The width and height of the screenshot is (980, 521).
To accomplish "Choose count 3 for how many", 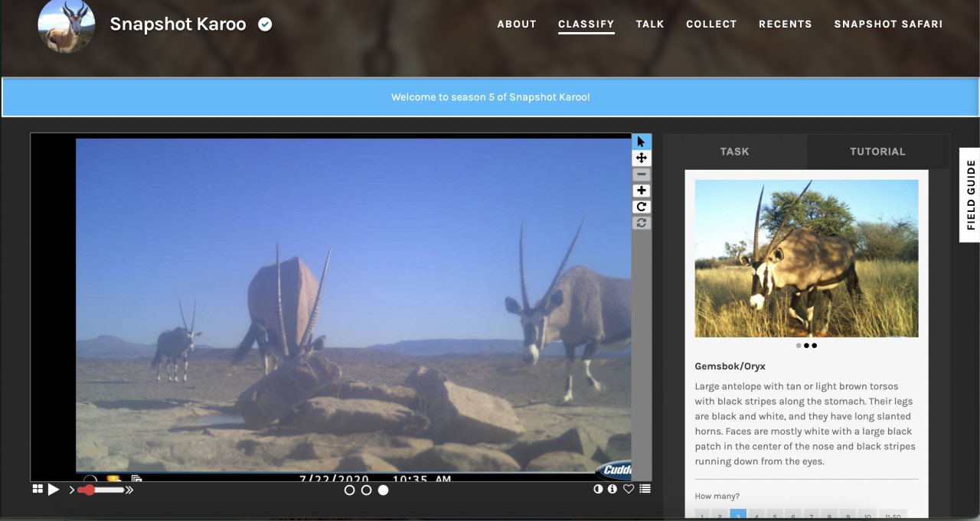I will [738, 515].
